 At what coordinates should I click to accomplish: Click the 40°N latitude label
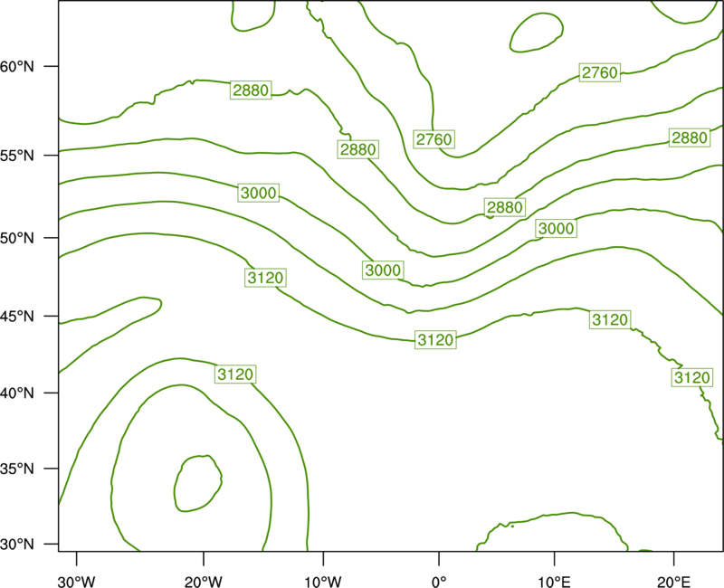click(17, 394)
